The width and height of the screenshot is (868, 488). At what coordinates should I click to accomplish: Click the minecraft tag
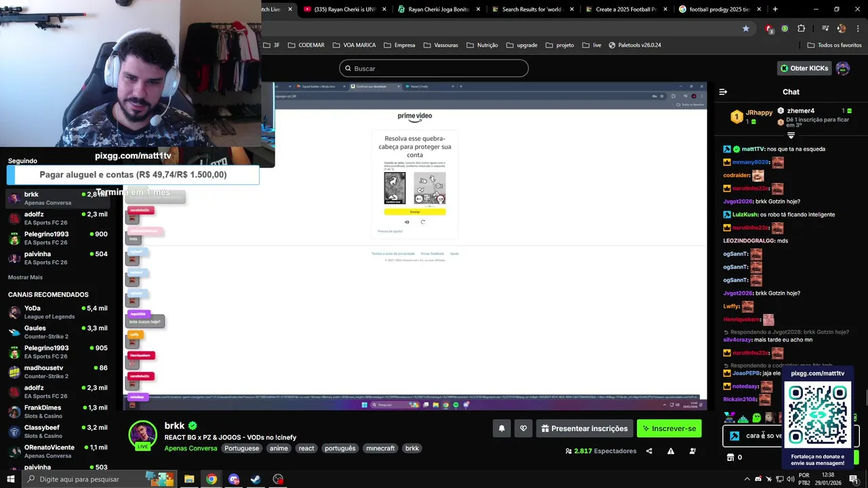[380, 448]
